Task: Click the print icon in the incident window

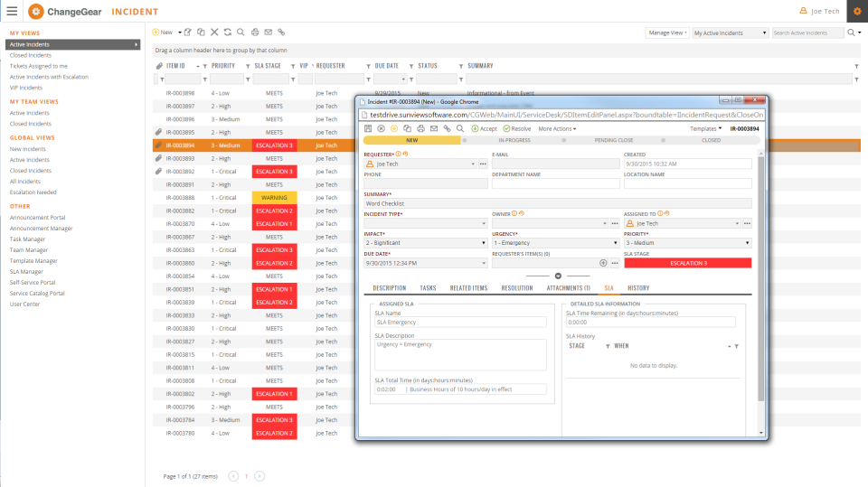Action: click(x=420, y=128)
